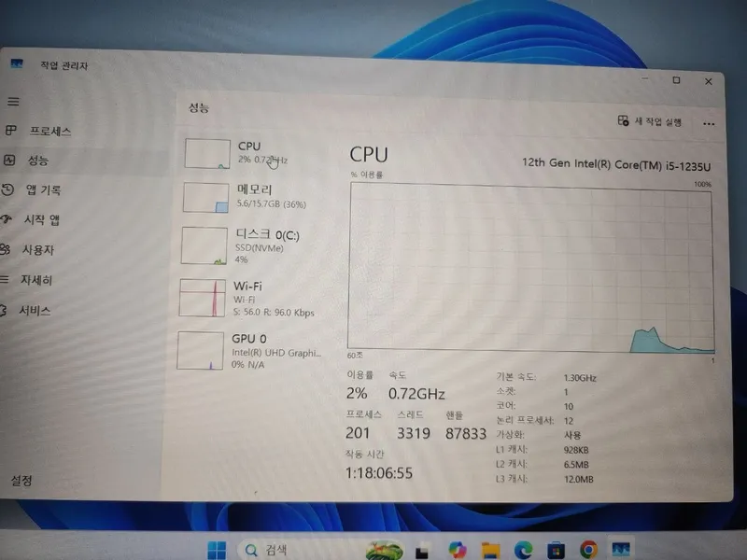
Task: Click the 서비스 gear icon
Action: pos(3,311)
